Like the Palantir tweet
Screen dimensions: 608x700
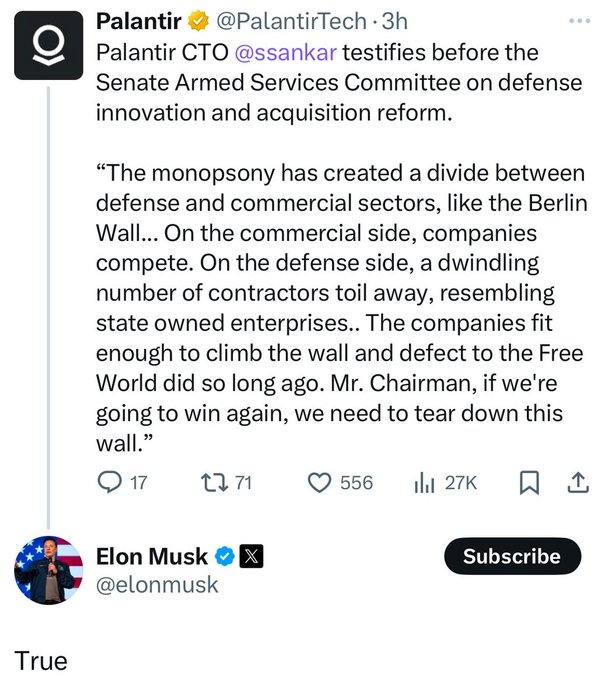click(319, 483)
